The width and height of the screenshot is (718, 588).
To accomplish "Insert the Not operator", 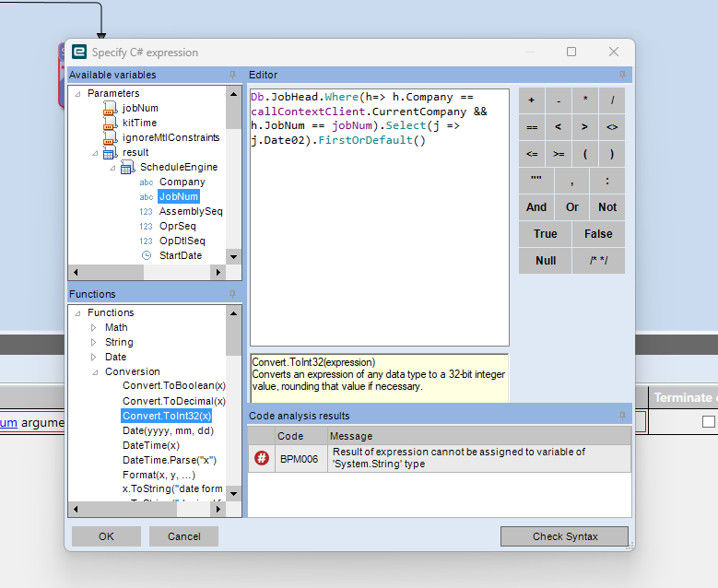I will click(x=607, y=207).
